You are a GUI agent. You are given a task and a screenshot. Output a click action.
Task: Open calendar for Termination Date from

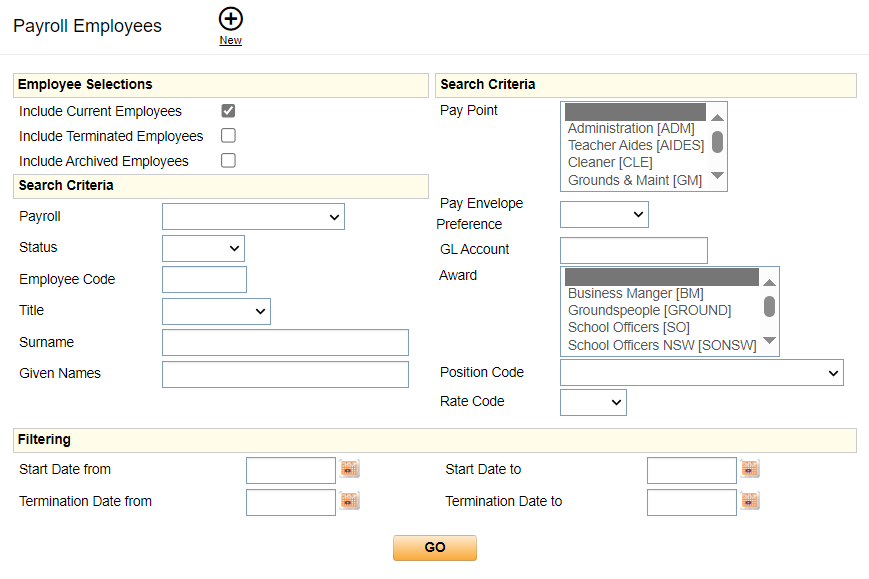click(349, 501)
